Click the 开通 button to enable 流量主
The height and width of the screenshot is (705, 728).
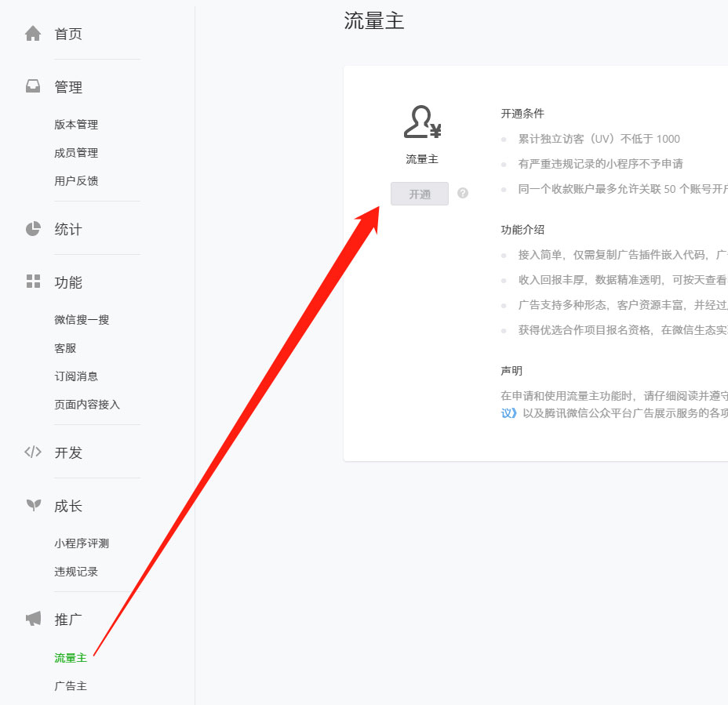pos(419,192)
